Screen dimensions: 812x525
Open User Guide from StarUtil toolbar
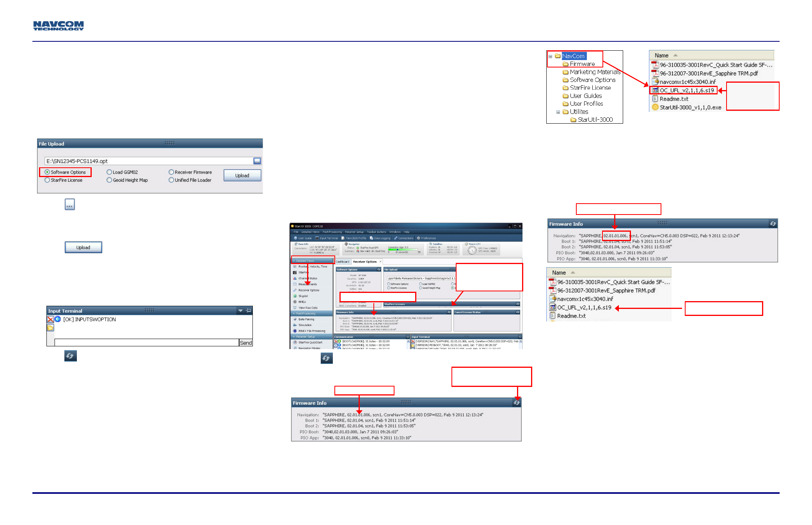point(303,238)
